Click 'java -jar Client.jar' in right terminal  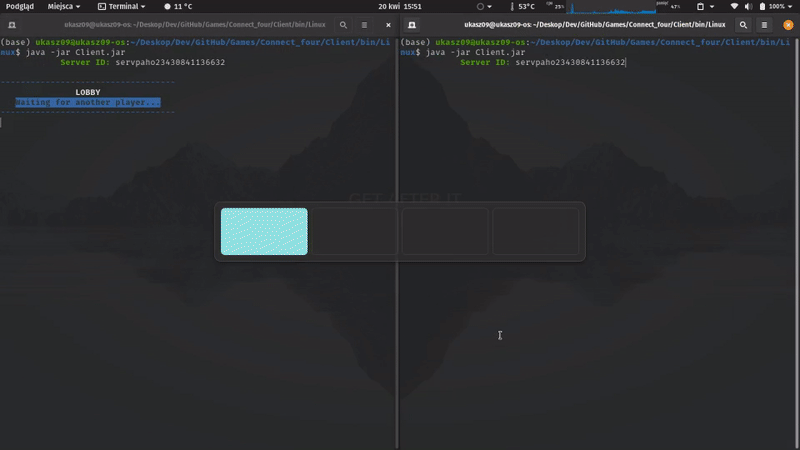point(476,52)
